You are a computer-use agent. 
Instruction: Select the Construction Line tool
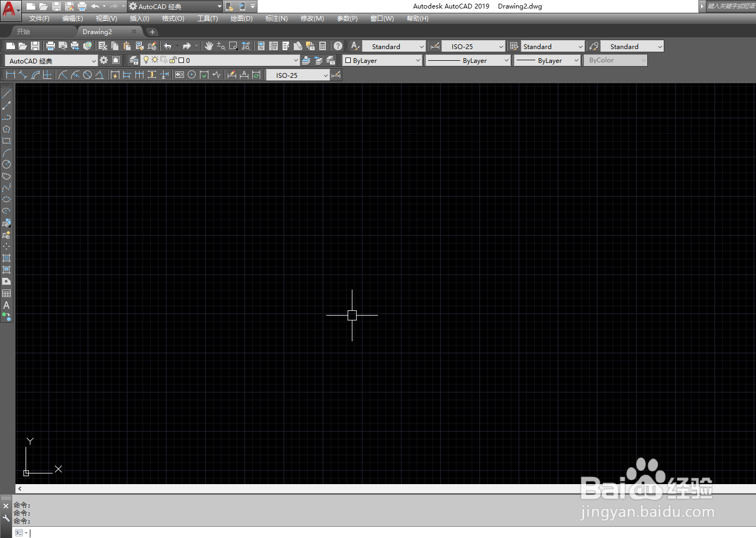tap(6, 106)
